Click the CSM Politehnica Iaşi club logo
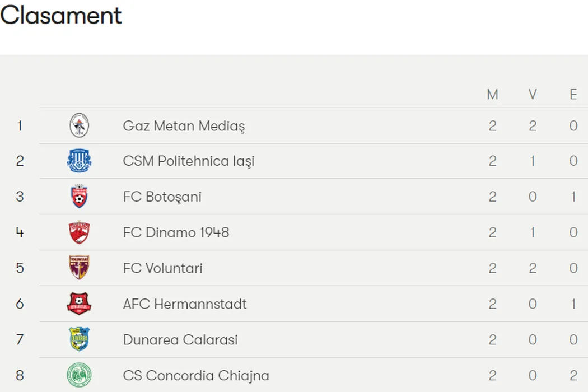 point(79,161)
